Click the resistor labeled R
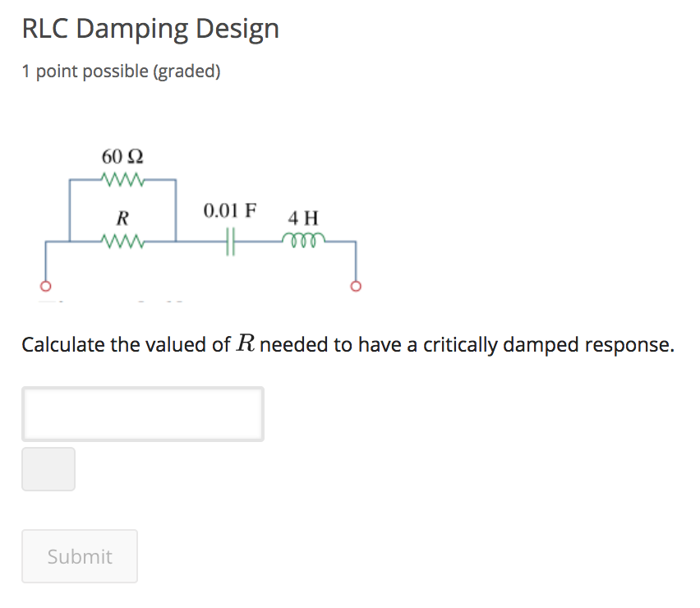The width and height of the screenshot is (700, 608). (x=122, y=240)
